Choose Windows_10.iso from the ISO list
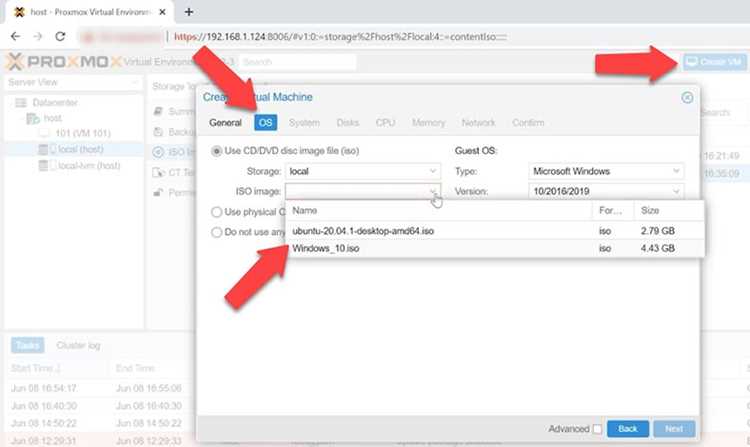The image size is (750, 447). pyautogui.click(x=495, y=249)
